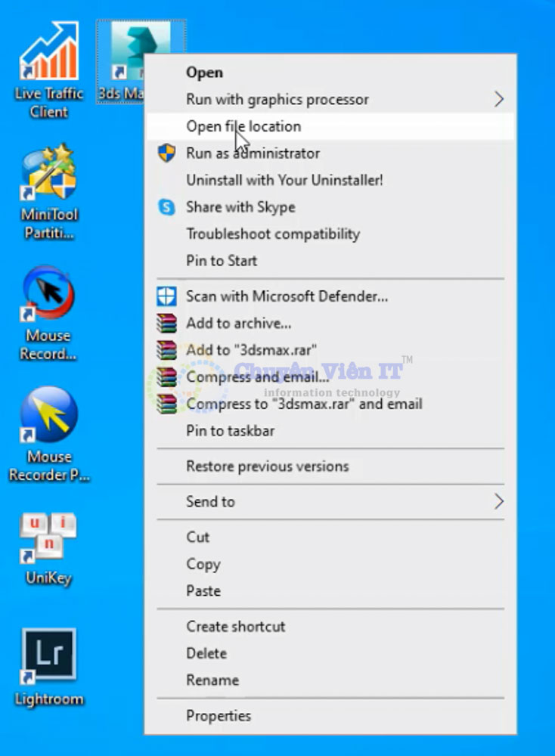
Task: Select Restore previous versions
Action: [x=267, y=466]
